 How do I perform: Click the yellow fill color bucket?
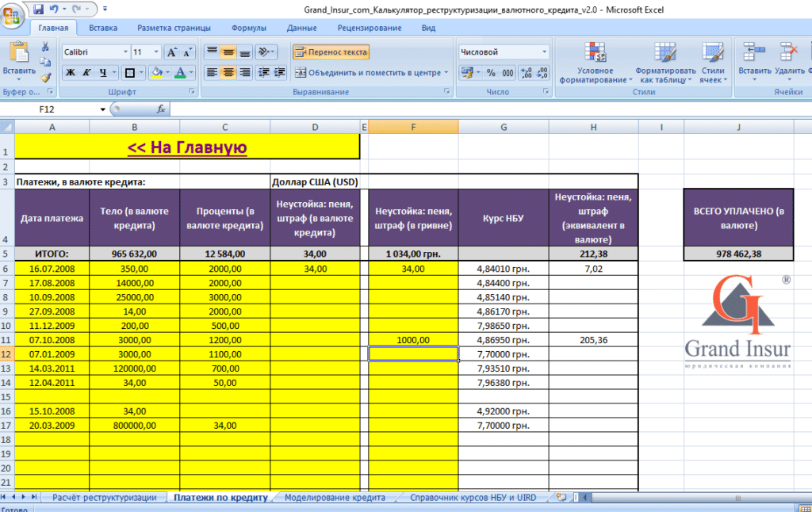coord(156,73)
